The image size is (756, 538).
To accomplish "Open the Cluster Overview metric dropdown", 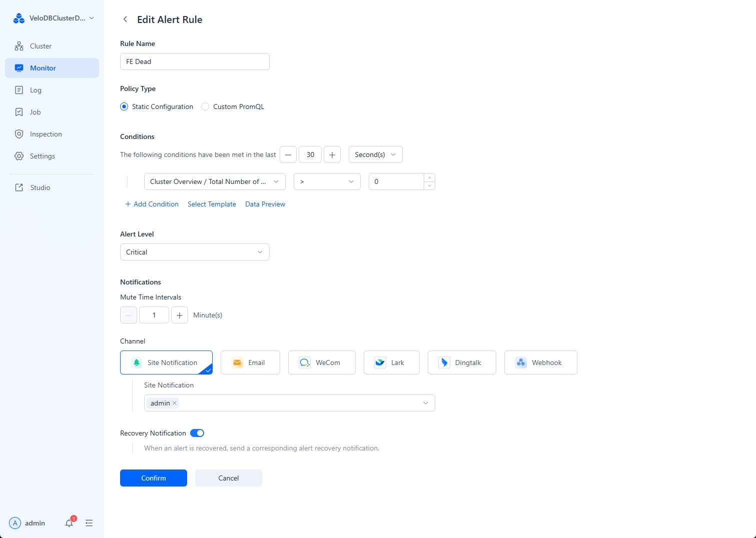I will click(214, 181).
